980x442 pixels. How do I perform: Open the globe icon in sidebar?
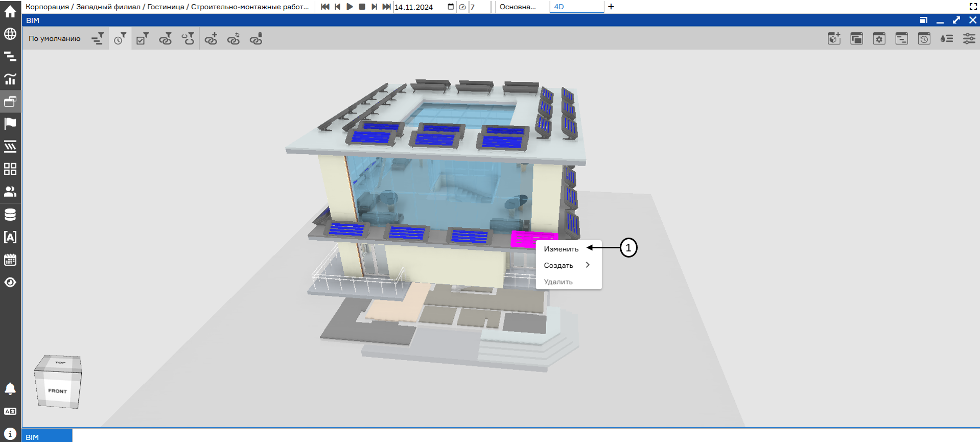[10, 34]
